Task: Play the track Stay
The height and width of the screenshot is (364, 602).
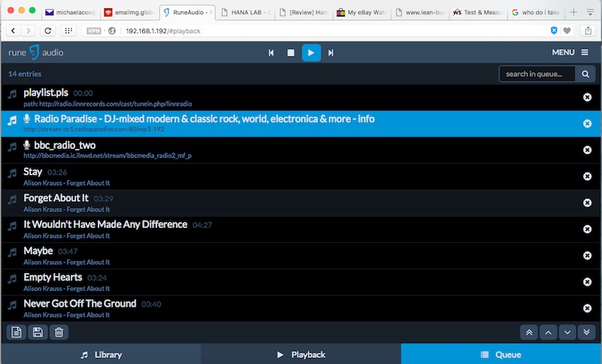Action: [x=301, y=177]
